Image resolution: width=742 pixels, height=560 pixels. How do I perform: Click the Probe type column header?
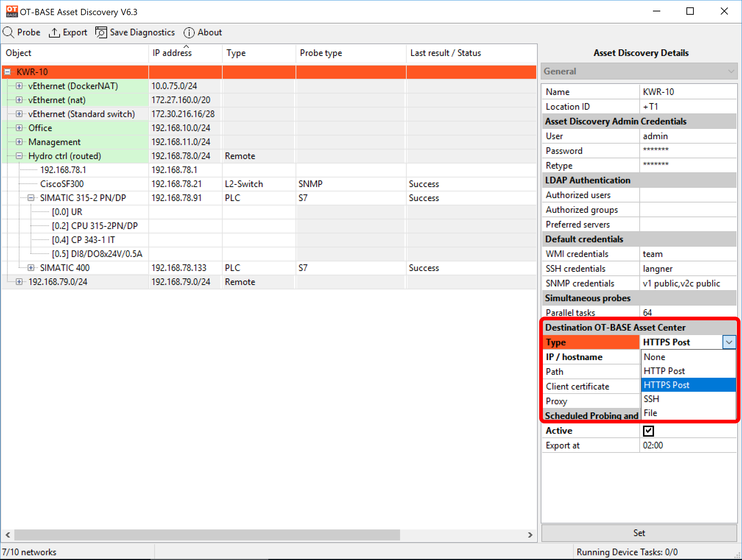tap(351, 53)
